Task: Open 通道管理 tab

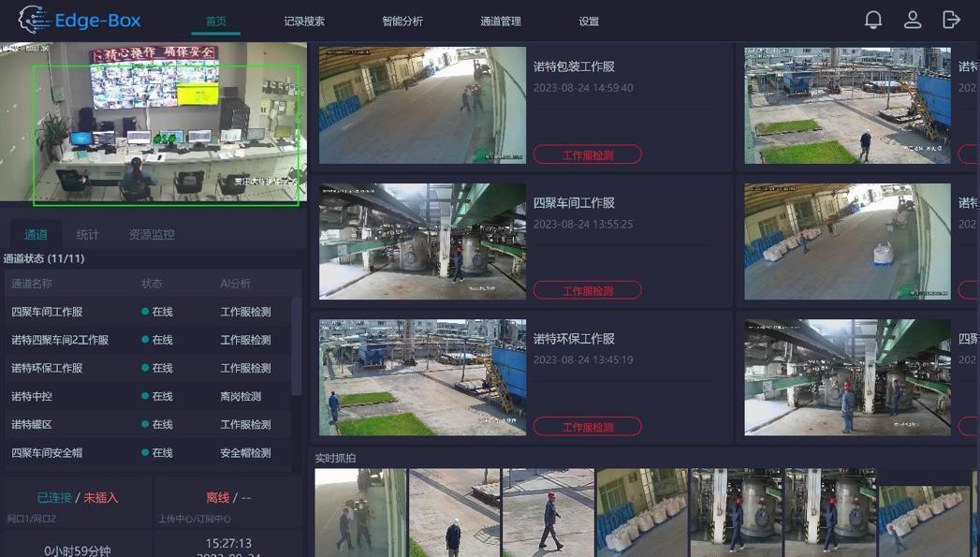Action: coord(501,22)
